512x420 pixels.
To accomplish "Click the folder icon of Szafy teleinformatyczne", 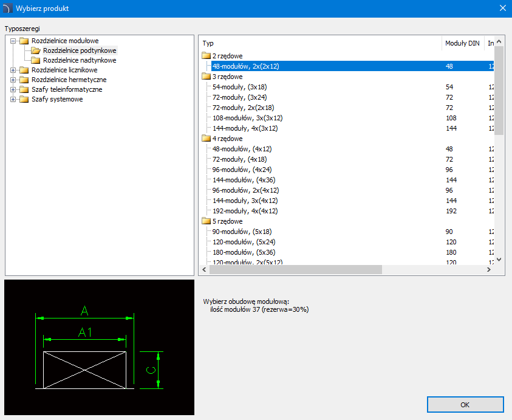I will pos(24,89).
